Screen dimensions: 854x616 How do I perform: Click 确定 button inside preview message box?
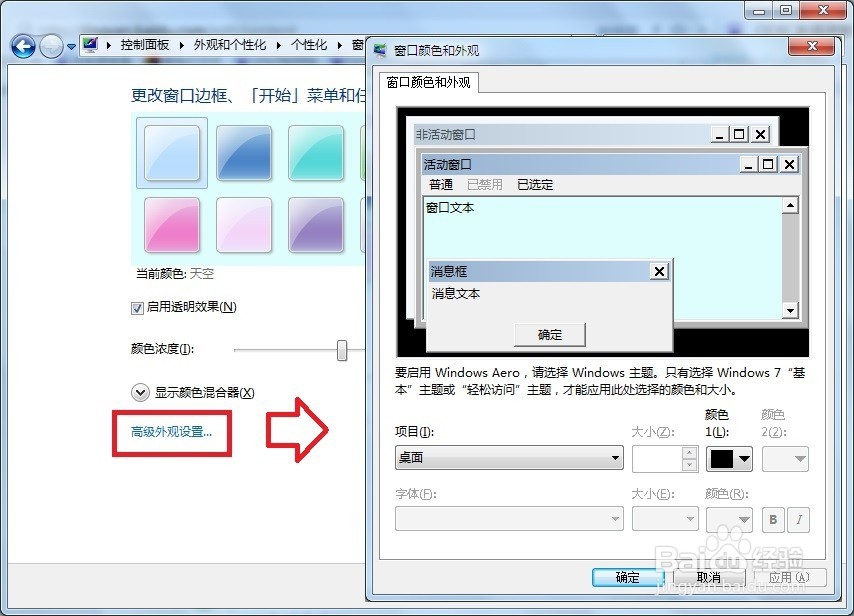click(x=550, y=334)
